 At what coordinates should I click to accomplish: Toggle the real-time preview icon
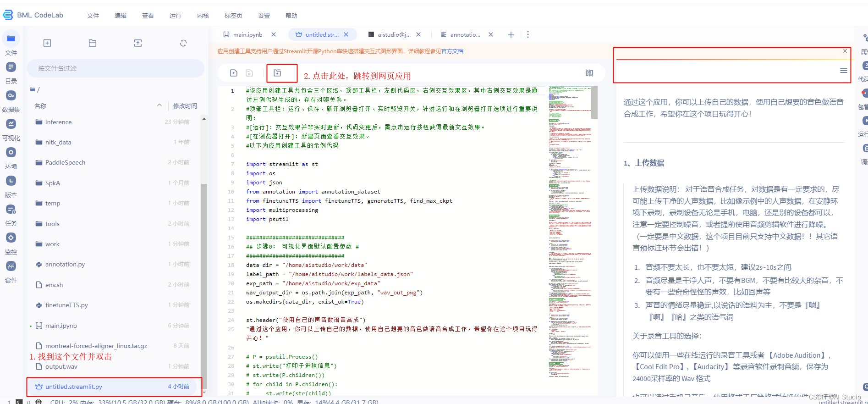coord(589,73)
